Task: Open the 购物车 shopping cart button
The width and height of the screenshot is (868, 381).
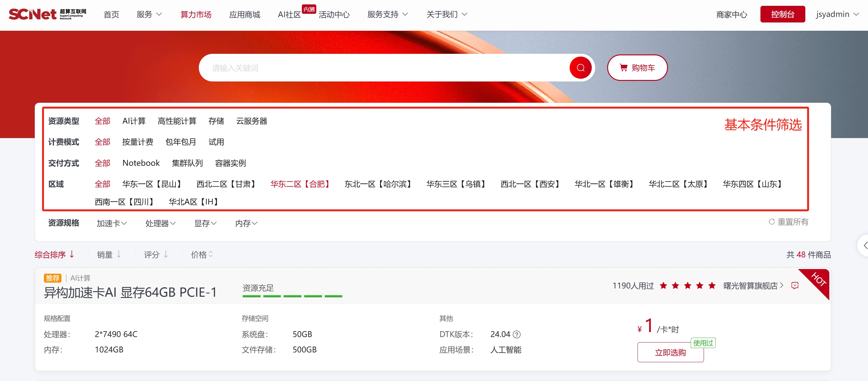Action: click(637, 68)
